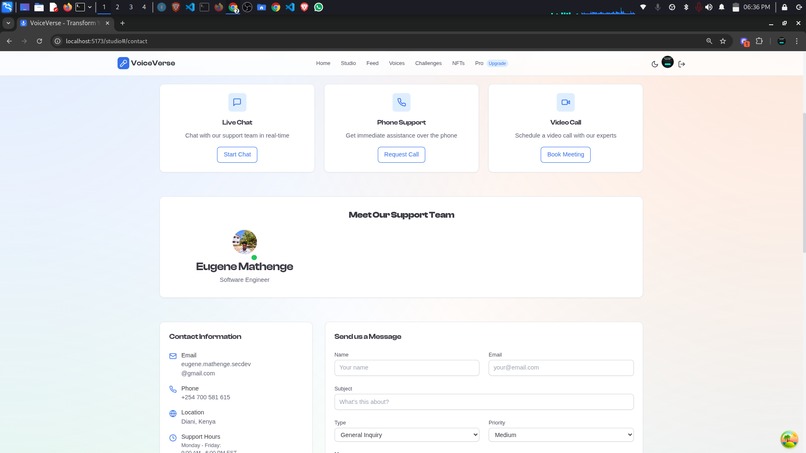Viewport: 806px width, 453px height.
Task: Open the terminal launcher dropdown arrow in the panel
Action: (x=89, y=7)
